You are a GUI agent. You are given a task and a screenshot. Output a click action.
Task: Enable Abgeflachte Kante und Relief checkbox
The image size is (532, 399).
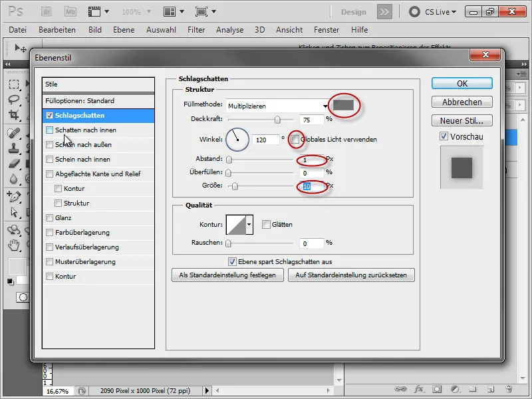pos(49,174)
